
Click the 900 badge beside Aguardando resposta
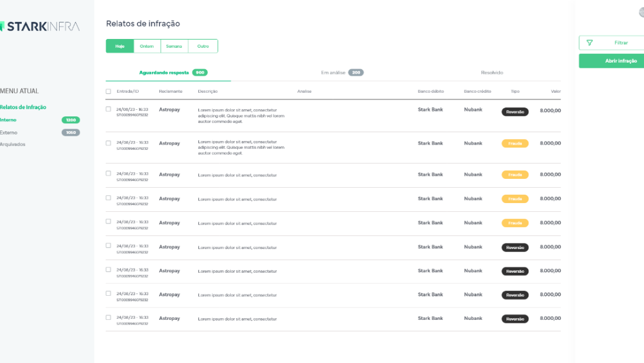[200, 73]
